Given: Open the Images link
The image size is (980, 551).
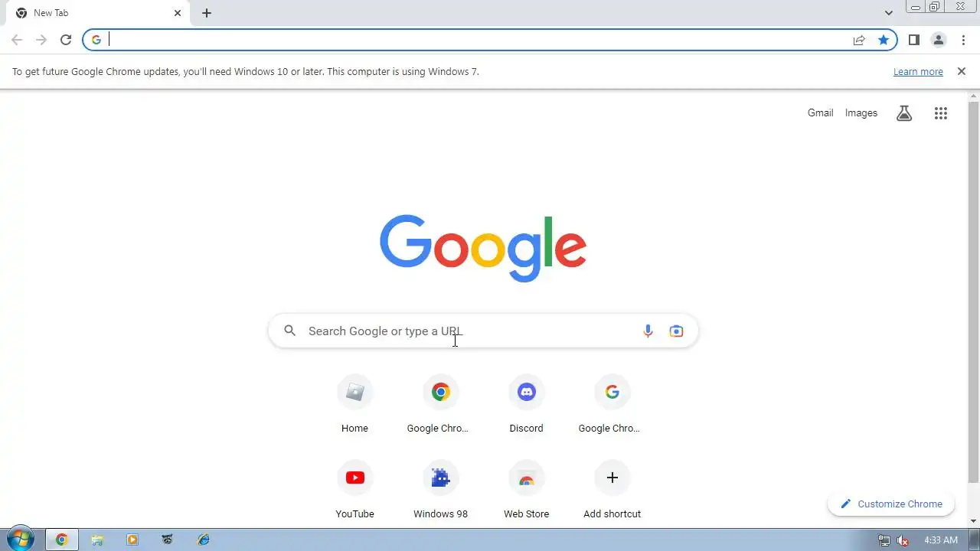Looking at the screenshot, I should [861, 112].
